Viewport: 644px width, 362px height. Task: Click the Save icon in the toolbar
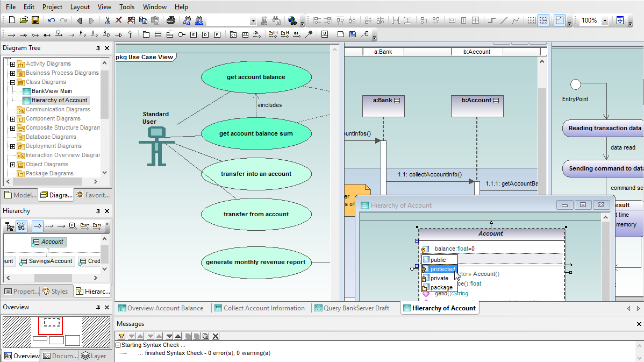[35, 20]
